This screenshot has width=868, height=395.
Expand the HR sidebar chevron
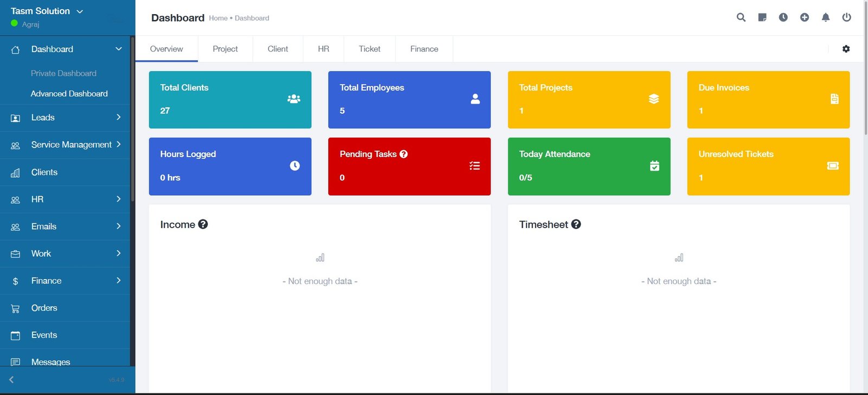click(x=118, y=199)
